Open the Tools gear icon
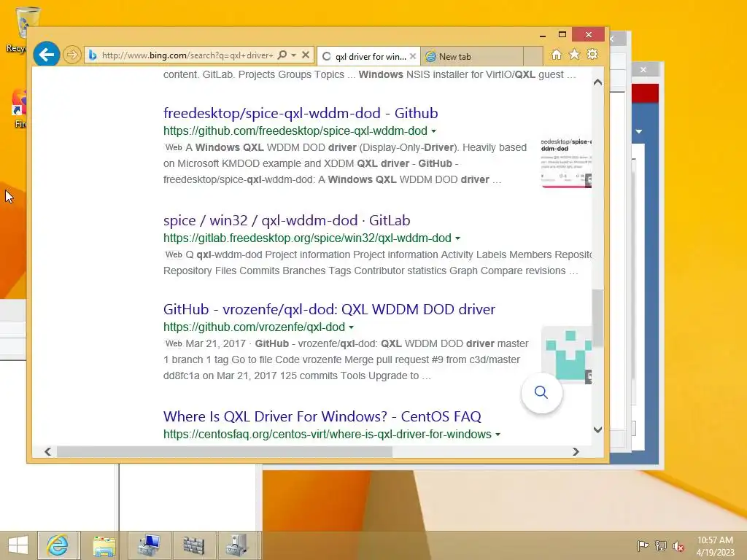 592,54
